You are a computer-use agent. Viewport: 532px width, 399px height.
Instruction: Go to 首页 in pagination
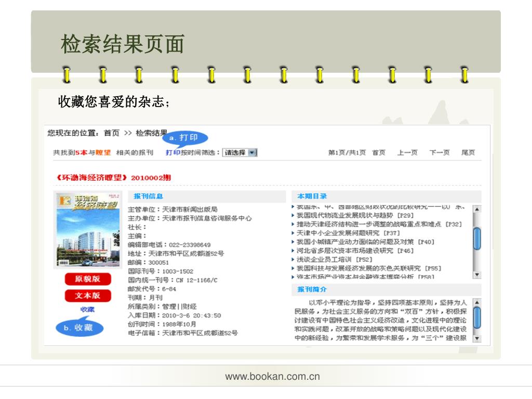tap(379, 153)
